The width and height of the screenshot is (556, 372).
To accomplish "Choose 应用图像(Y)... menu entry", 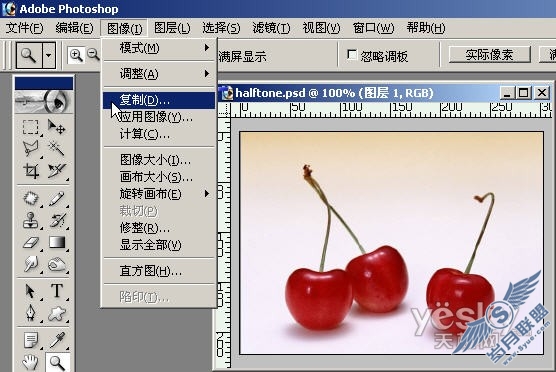I will tap(159, 117).
